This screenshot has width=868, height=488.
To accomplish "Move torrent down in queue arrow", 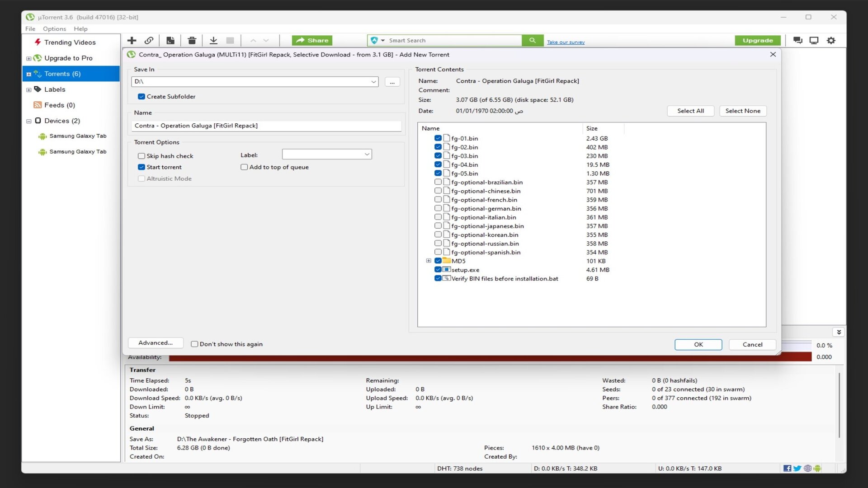I will point(266,41).
